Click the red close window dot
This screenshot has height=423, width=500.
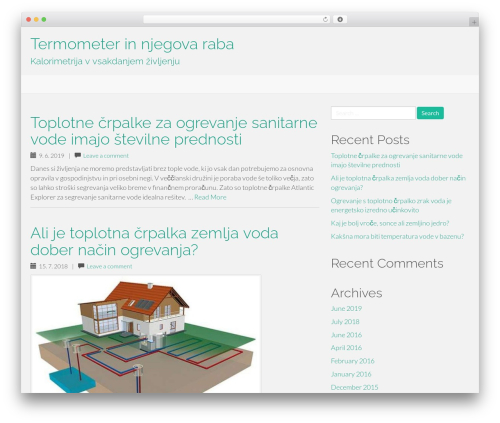[x=29, y=20]
